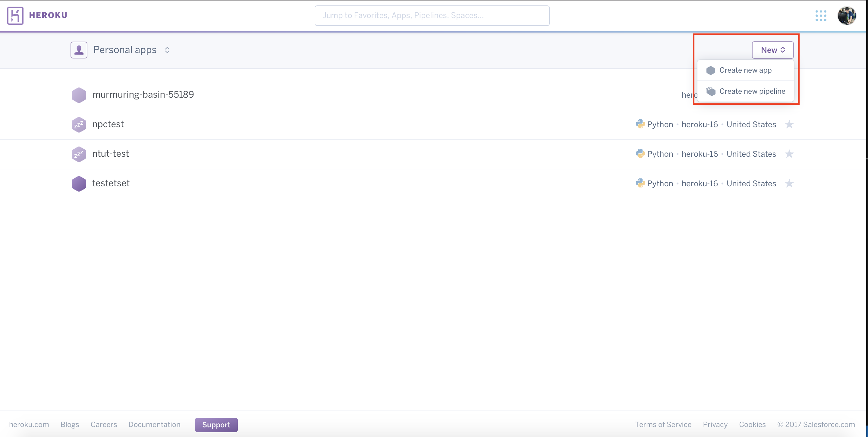The height and width of the screenshot is (437, 868).
Task: Click the testetset purple hexagon icon
Action: tap(79, 184)
